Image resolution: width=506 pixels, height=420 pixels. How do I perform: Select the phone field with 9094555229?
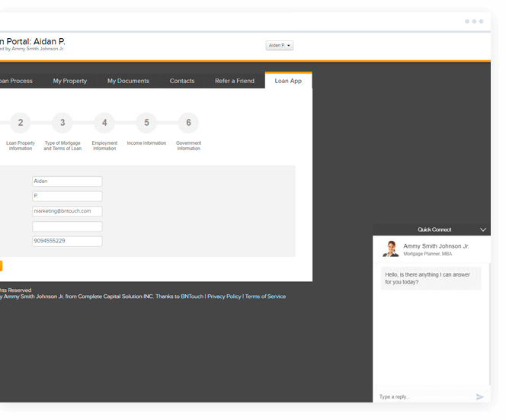tap(67, 241)
